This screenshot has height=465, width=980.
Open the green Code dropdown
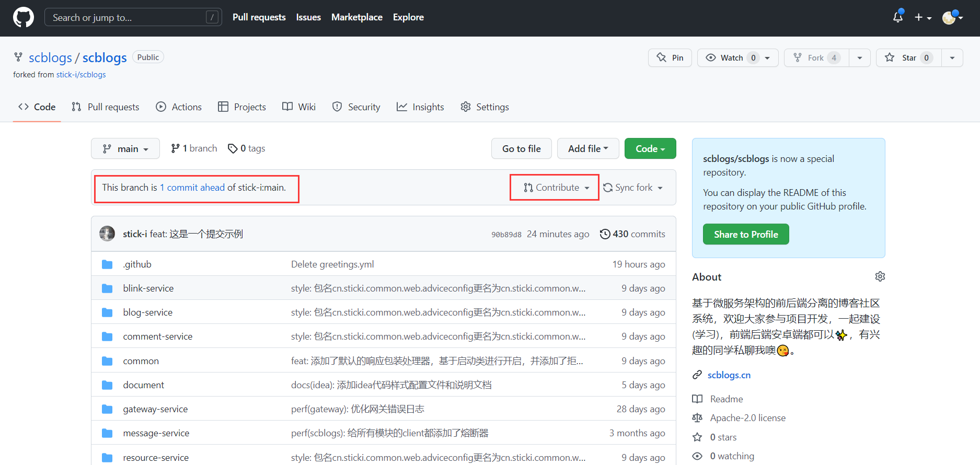[x=650, y=149]
